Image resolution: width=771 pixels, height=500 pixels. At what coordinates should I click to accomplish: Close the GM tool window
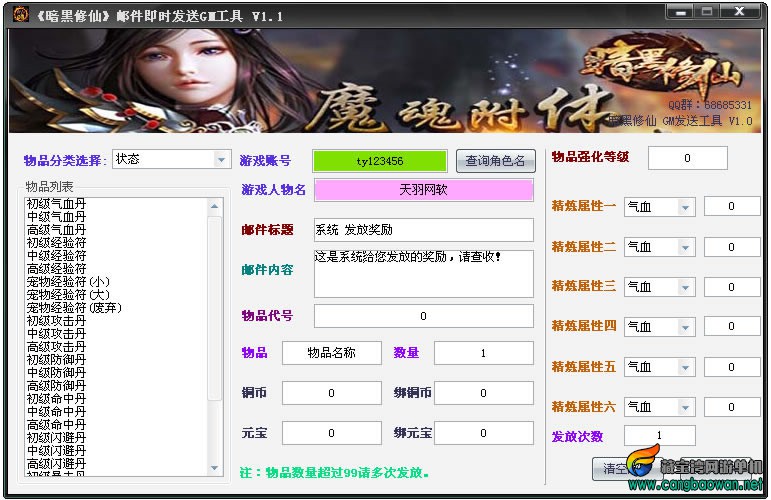(739, 11)
